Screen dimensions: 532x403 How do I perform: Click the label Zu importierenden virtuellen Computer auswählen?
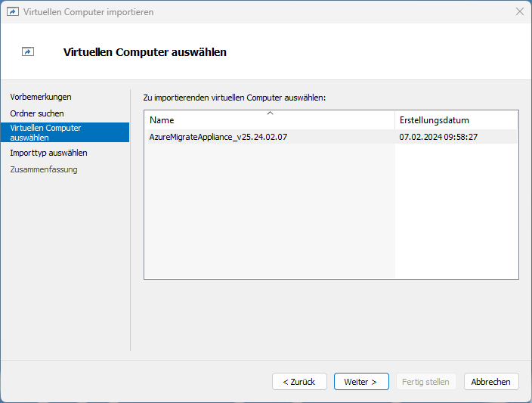pos(234,98)
